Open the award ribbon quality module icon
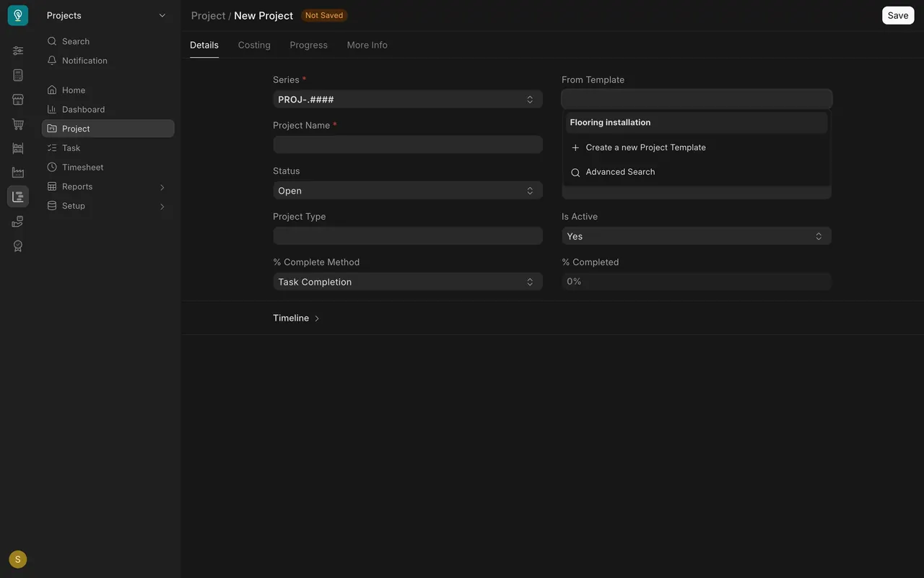924x578 pixels. pos(18,246)
